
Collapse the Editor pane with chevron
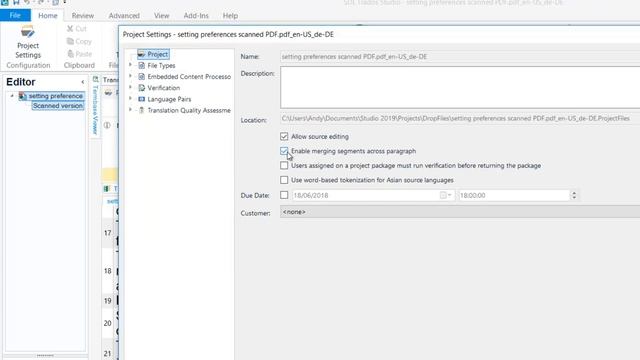coord(82,82)
